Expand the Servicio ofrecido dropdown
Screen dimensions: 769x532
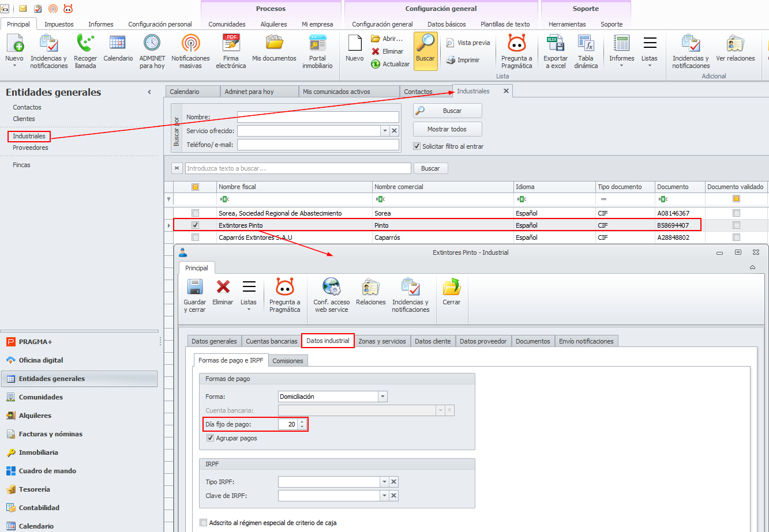pyautogui.click(x=385, y=131)
